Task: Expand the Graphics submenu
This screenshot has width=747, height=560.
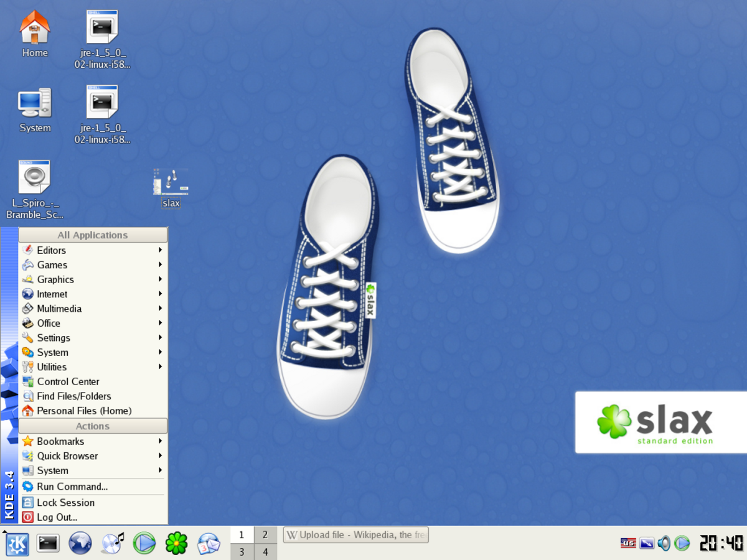Action: coord(93,279)
